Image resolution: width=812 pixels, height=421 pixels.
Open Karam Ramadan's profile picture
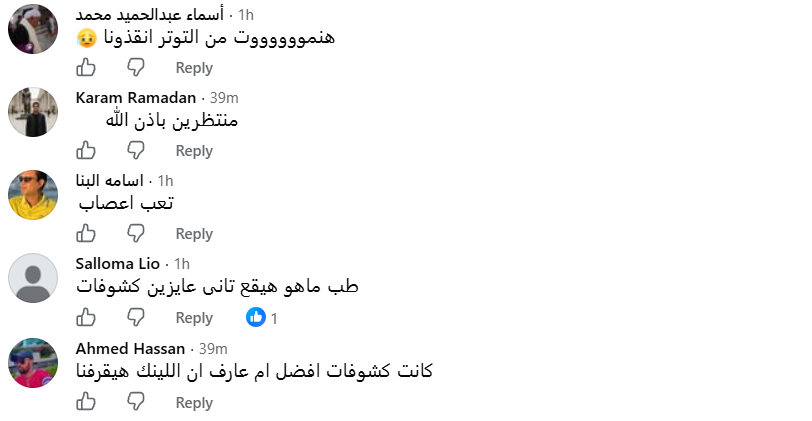(33, 112)
